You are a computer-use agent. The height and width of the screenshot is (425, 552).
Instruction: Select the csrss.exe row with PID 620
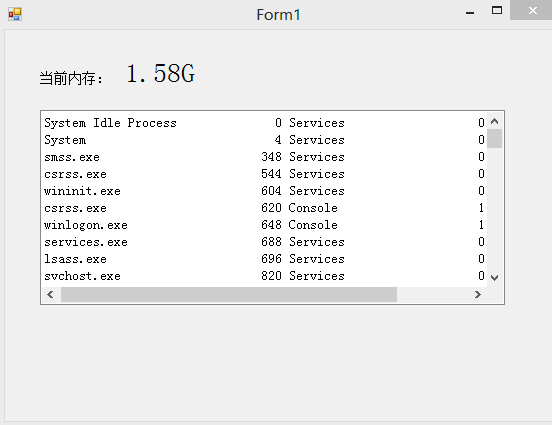(264, 208)
